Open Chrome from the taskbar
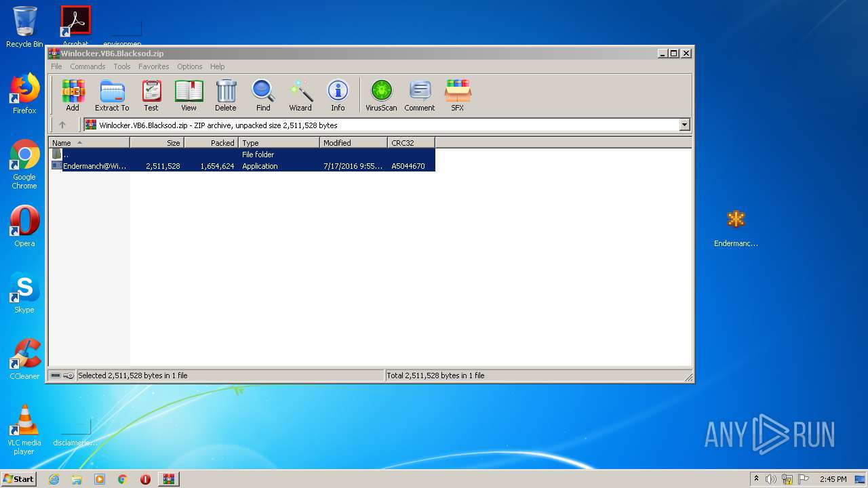Image resolution: width=868 pixels, height=488 pixels. click(x=123, y=479)
